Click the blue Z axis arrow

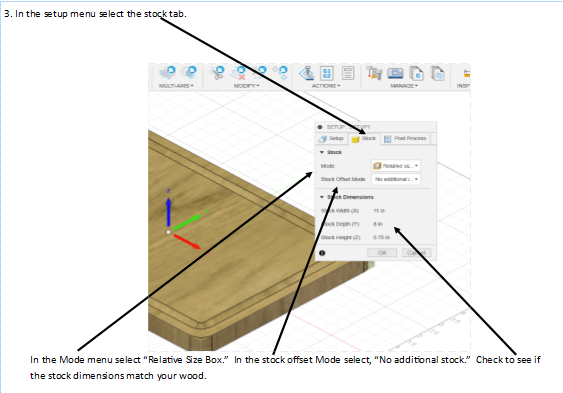[168, 212]
